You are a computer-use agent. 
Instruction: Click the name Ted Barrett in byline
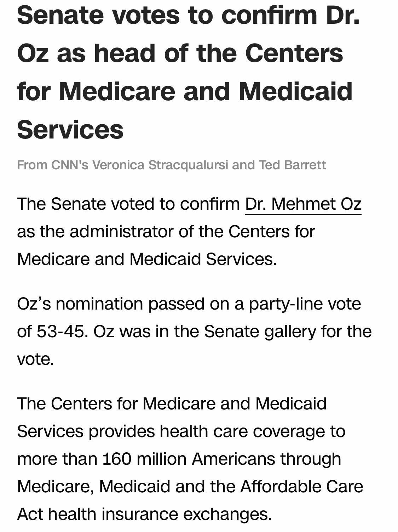(x=292, y=165)
